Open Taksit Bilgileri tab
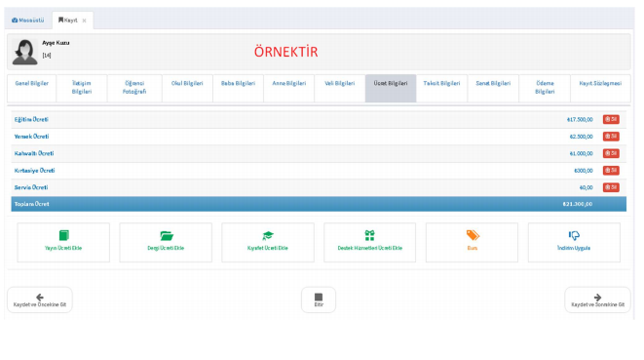The height and width of the screenshot is (360, 644). tap(442, 88)
